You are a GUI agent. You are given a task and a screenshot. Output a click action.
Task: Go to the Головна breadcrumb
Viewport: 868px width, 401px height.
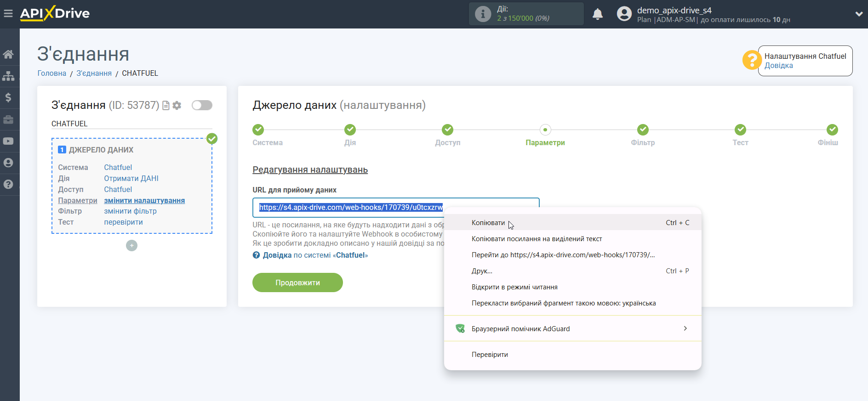52,73
